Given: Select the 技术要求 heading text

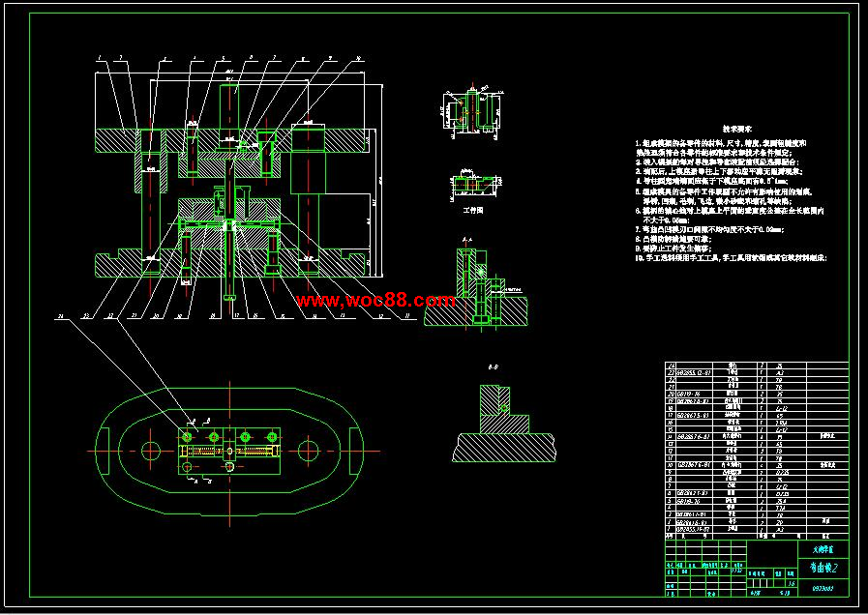Looking at the screenshot, I should (x=736, y=129).
